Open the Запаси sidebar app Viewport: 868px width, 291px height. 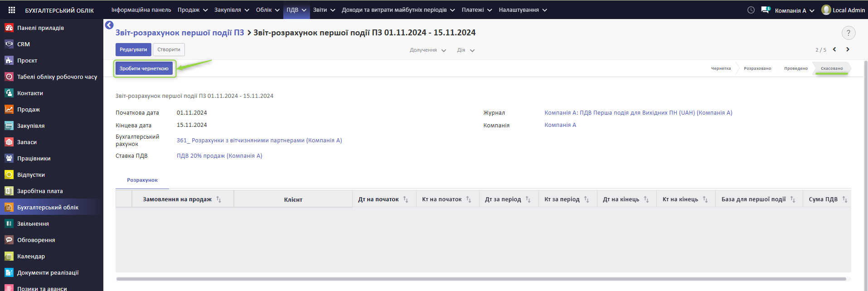27,142
